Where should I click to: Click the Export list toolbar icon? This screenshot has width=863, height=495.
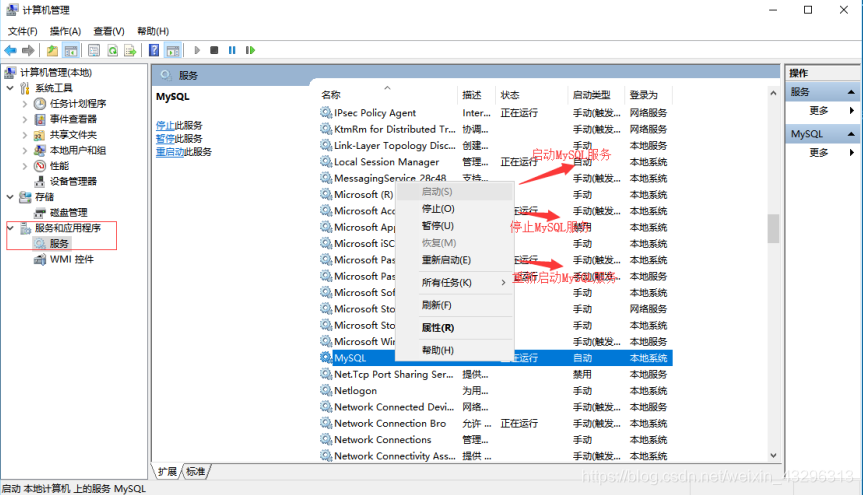130,51
